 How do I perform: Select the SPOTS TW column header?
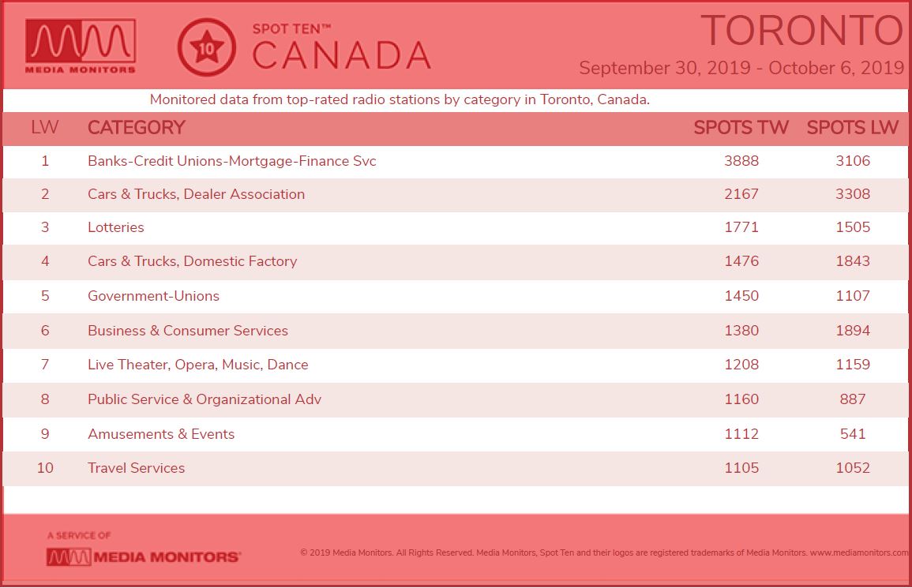click(741, 127)
